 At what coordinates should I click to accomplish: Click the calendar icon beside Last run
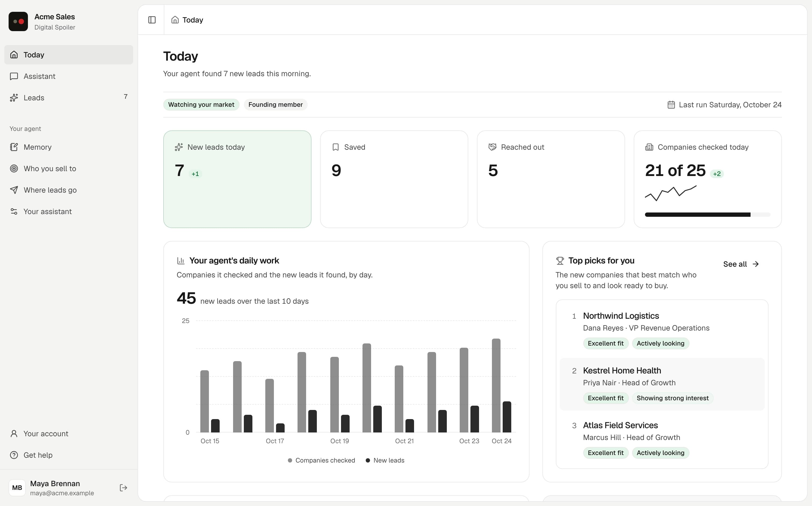pyautogui.click(x=671, y=105)
